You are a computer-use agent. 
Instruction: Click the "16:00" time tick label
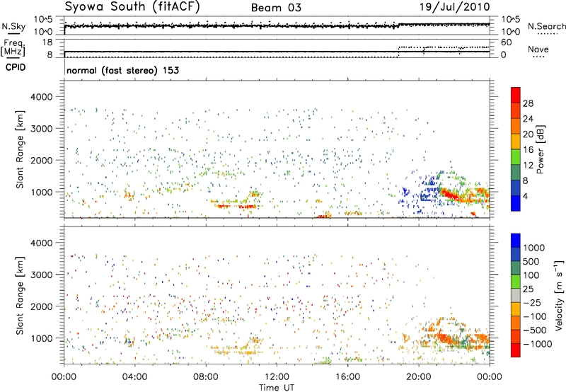[347, 377]
